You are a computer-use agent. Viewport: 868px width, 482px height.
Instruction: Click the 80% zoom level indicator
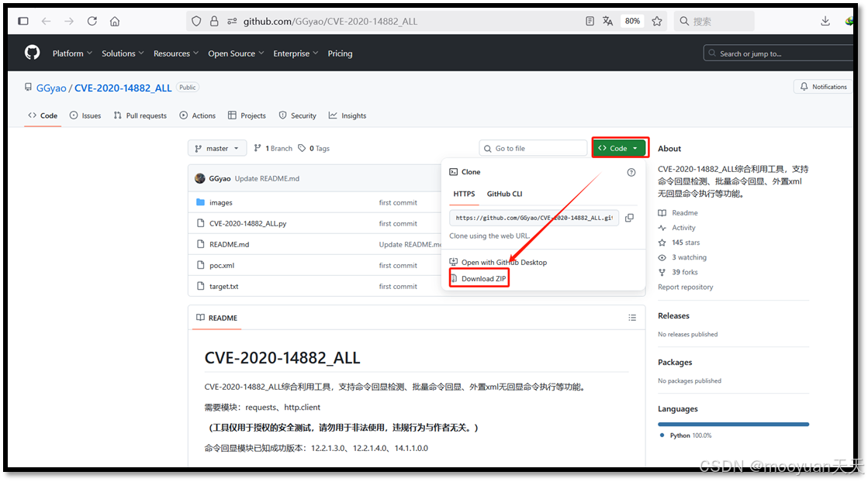click(632, 21)
